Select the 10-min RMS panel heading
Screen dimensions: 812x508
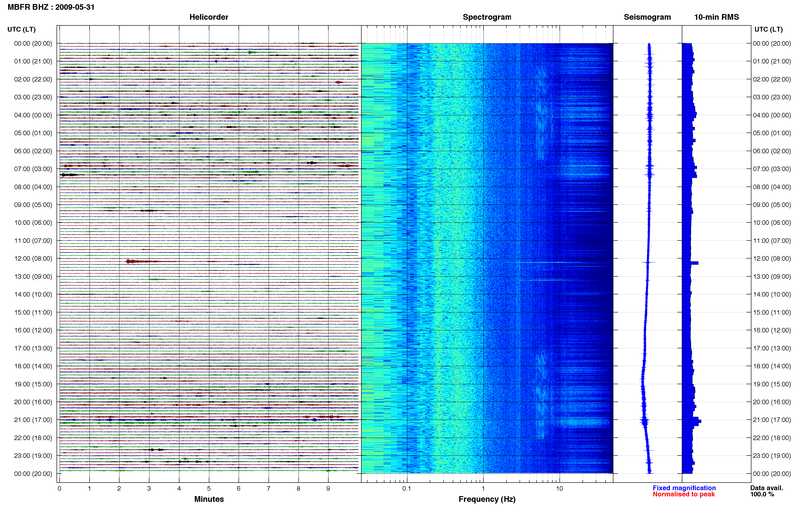pyautogui.click(x=716, y=17)
